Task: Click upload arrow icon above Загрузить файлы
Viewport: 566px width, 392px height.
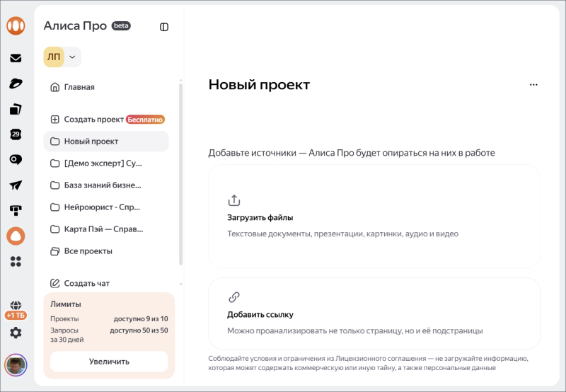Action: coord(234,200)
